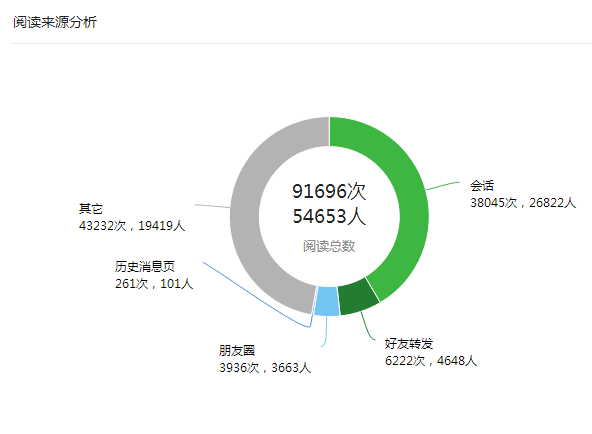This screenshot has width=592, height=434.
Task: Click the blue leader line to 历史消息页
Action: pos(257,295)
